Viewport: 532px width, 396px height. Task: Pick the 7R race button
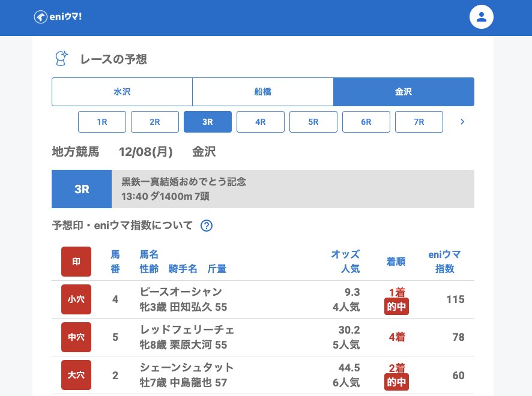point(419,122)
